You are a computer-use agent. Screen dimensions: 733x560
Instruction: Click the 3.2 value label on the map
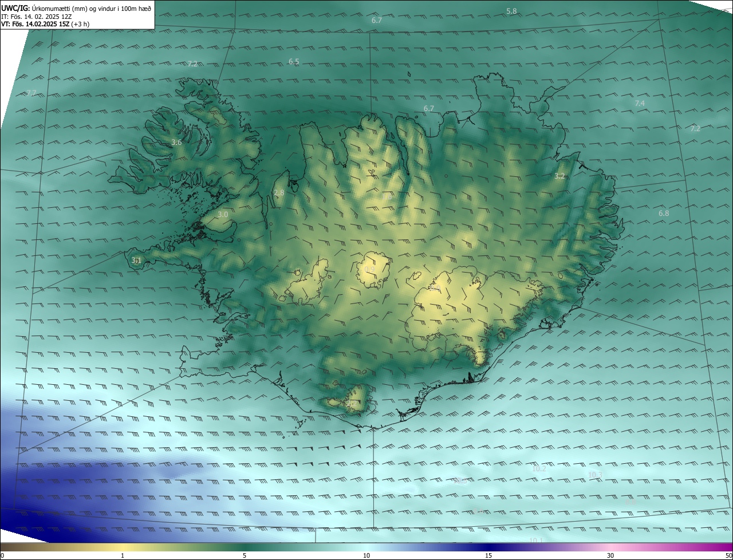tap(559, 176)
